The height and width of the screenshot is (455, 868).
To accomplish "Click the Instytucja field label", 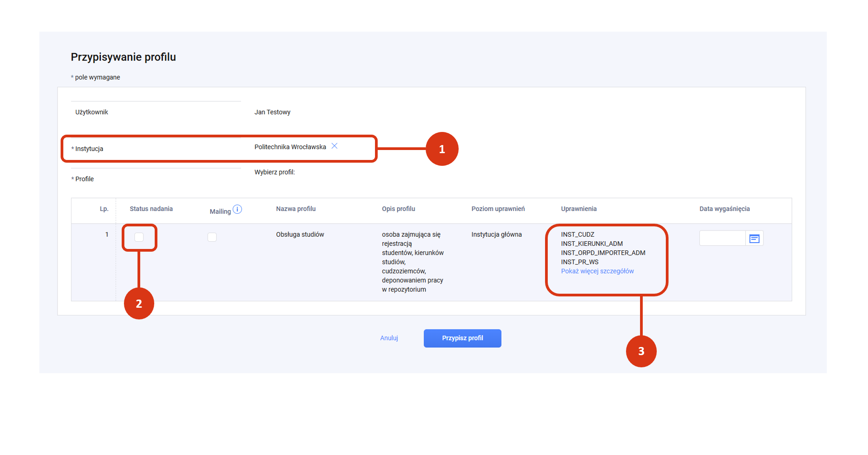I will (x=89, y=149).
